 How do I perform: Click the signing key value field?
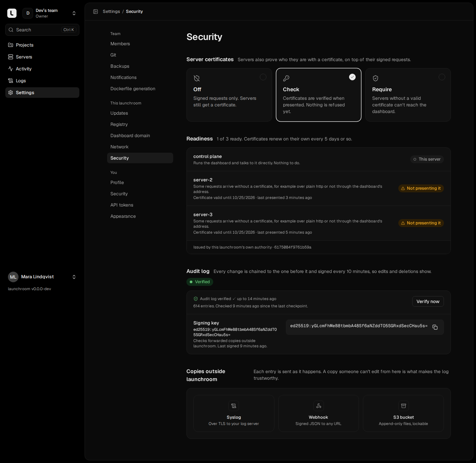365,327
